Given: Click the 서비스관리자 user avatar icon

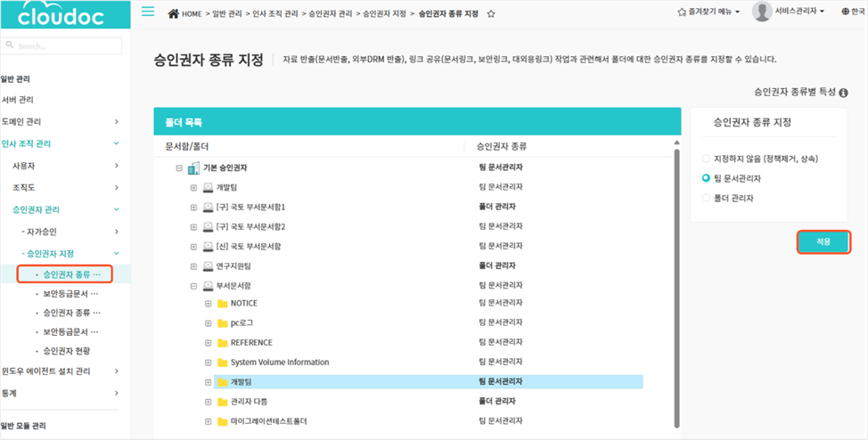Looking at the screenshot, I should coord(762,12).
